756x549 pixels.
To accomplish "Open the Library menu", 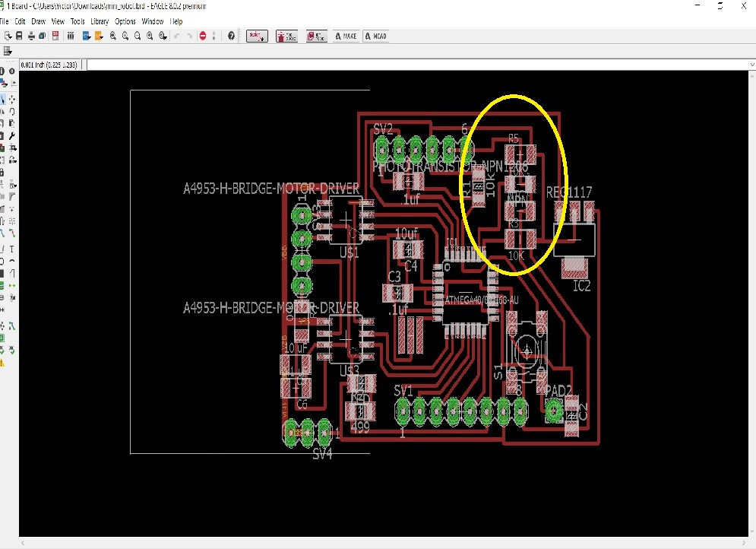I will tap(100, 21).
